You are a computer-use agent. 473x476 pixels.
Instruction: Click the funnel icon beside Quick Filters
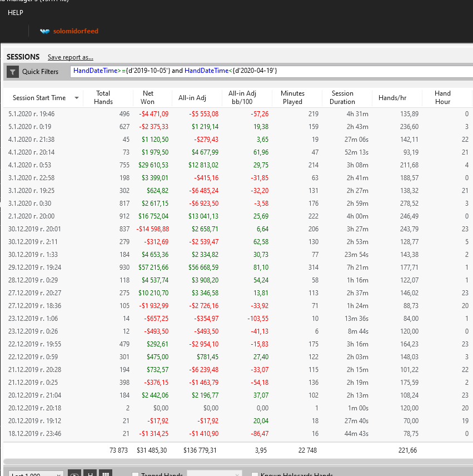click(x=13, y=72)
